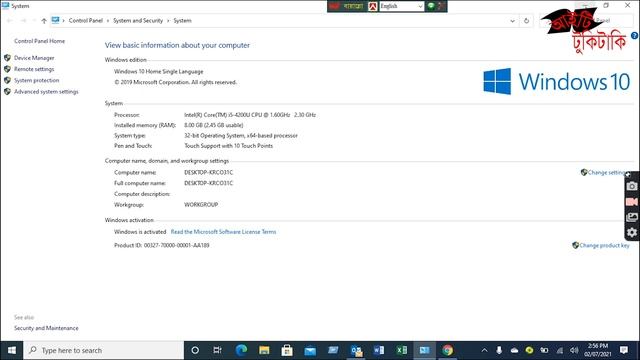Open Microsoft Word from taskbar
This screenshot has height=360, width=640.
point(379,350)
